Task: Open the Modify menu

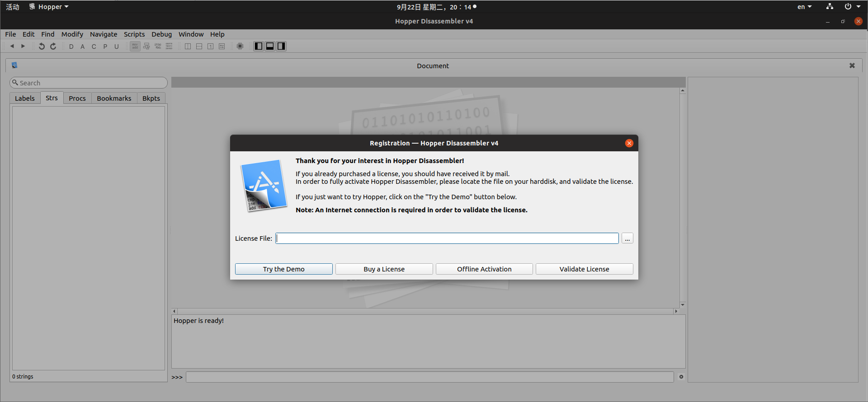Action: pyautogui.click(x=72, y=34)
